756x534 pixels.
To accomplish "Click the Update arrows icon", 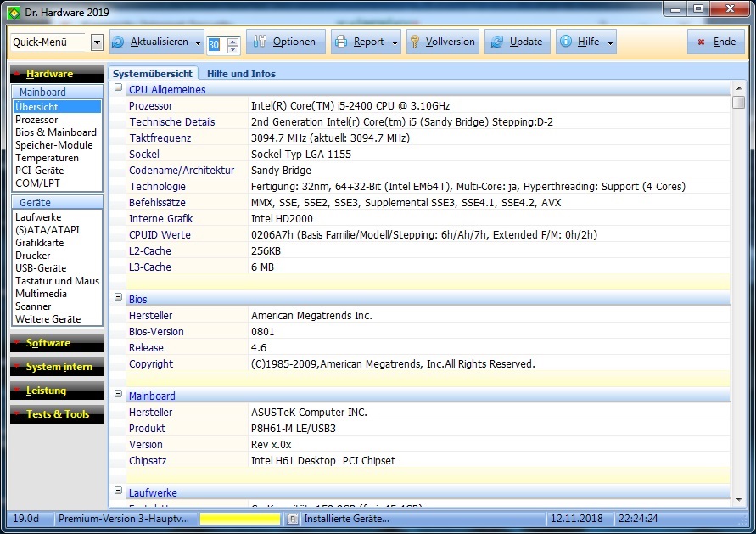I will tap(496, 42).
